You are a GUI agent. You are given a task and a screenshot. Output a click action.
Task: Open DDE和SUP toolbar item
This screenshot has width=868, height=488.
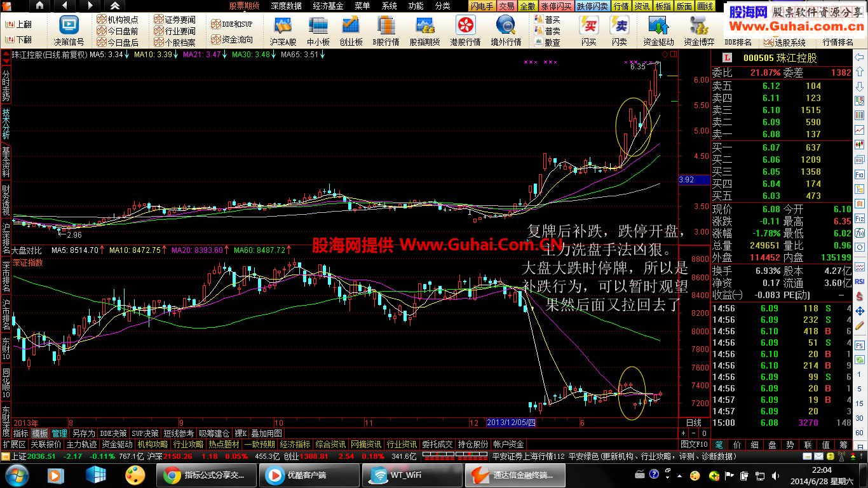click(232, 24)
